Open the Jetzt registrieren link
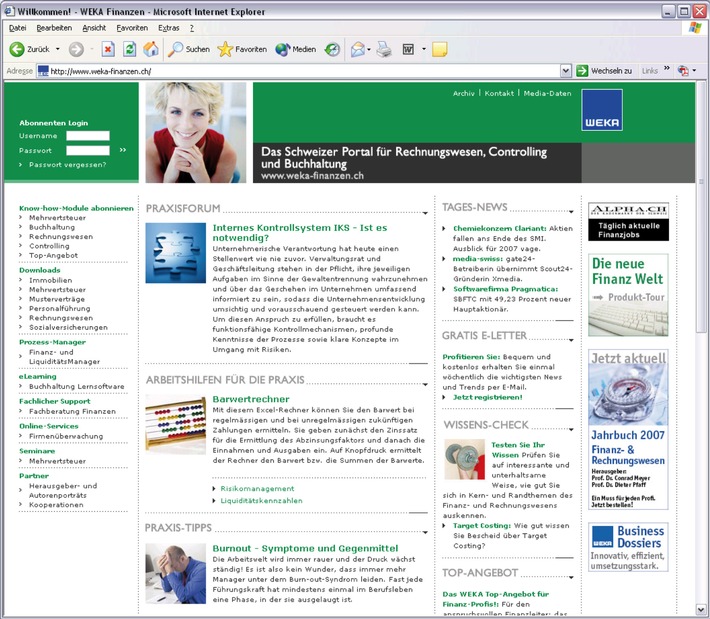The width and height of the screenshot is (710, 619). click(x=487, y=397)
